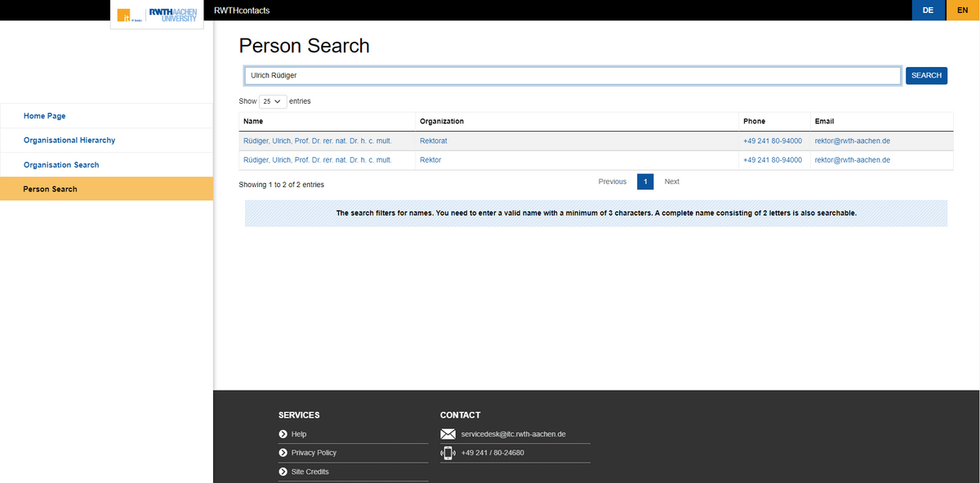Focus the name search field containing Ulrich Rüdiger
The height and width of the screenshot is (483, 980).
tap(572, 75)
